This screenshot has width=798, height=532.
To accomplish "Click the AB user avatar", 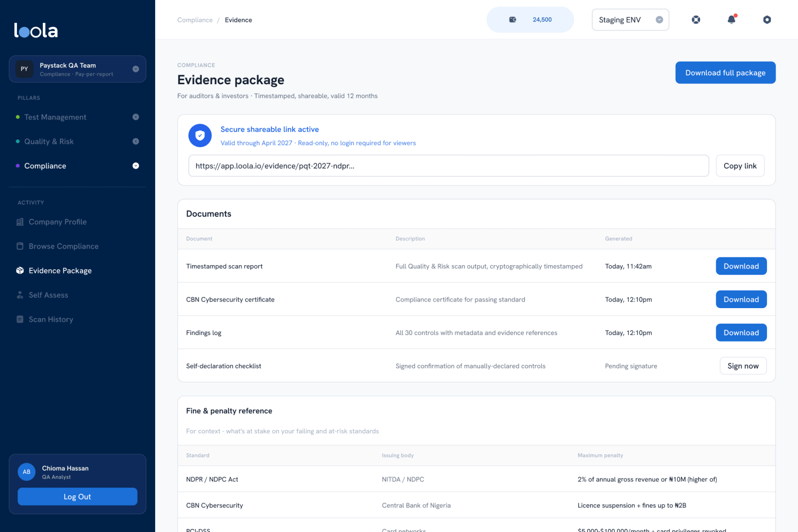I will coord(26,472).
